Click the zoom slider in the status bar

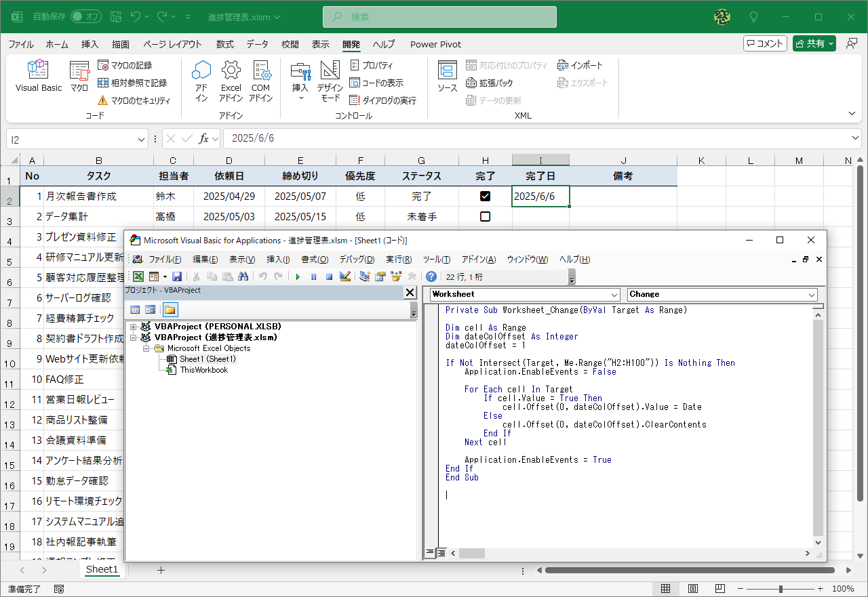pos(781,589)
